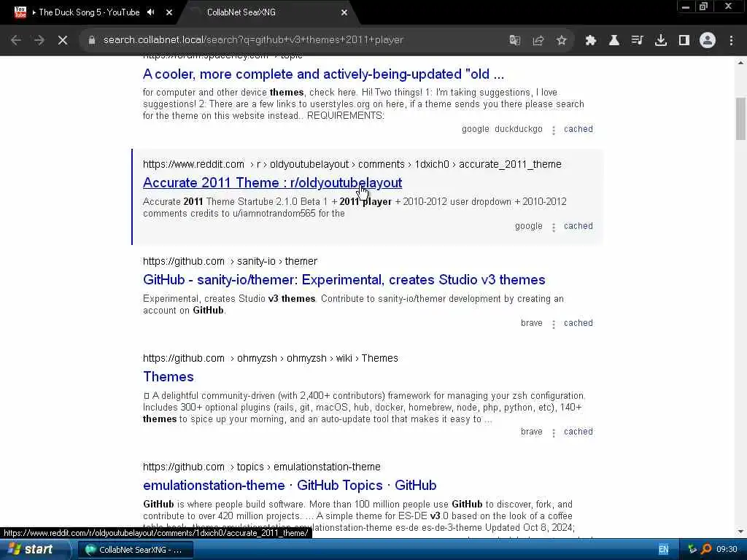Image resolution: width=747 pixels, height=560 pixels.
Task: Switch to The Duck Song 5 - YouTube tab
Action: tap(89, 12)
